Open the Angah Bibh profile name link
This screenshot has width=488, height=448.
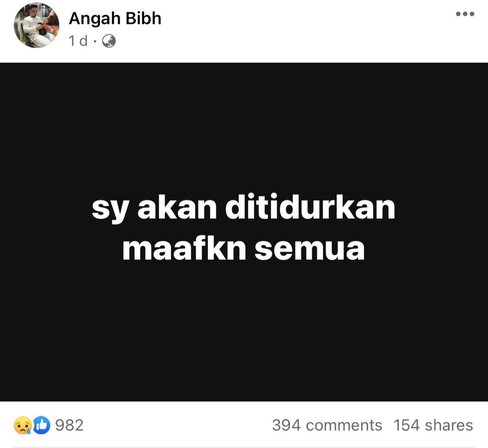pos(115,19)
